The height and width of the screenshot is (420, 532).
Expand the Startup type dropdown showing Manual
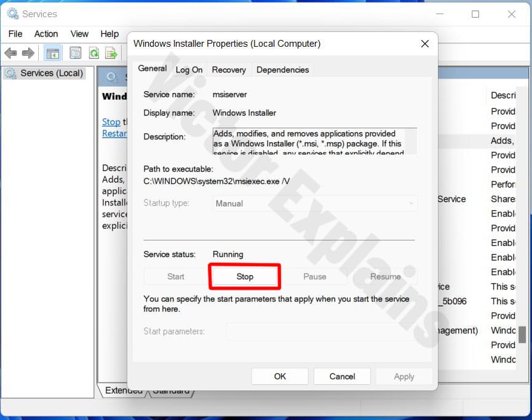click(x=315, y=203)
